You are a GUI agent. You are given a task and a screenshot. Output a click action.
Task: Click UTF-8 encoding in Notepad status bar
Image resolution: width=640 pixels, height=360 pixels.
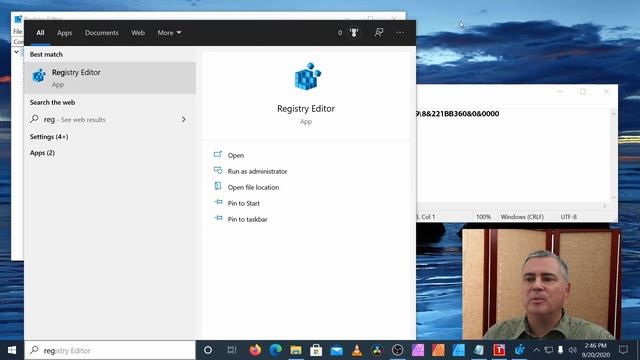point(569,217)
